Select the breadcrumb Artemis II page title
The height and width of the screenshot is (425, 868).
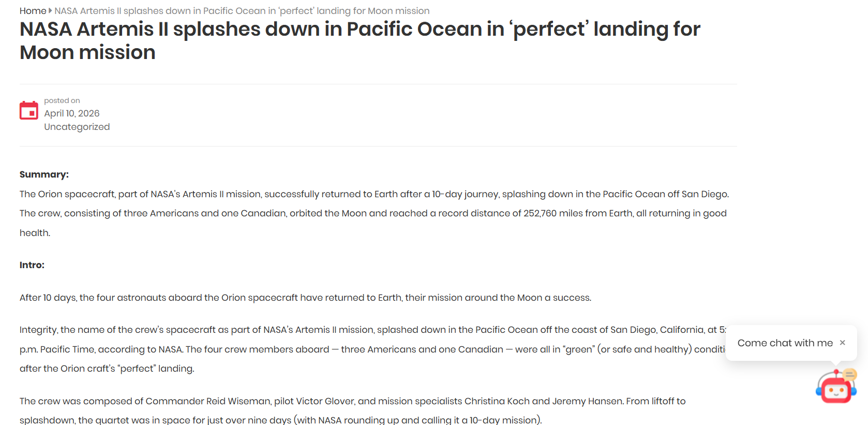242,11
